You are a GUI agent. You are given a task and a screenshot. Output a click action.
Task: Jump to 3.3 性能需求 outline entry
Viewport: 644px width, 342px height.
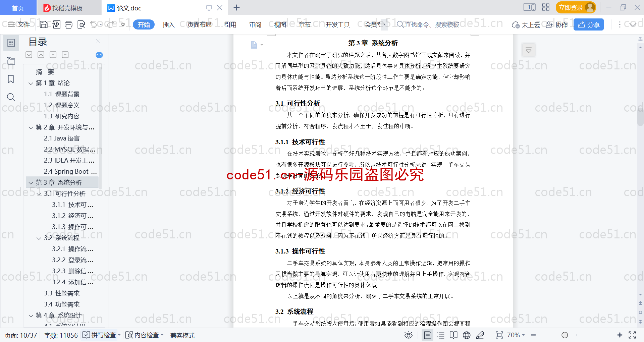(62, 293)
